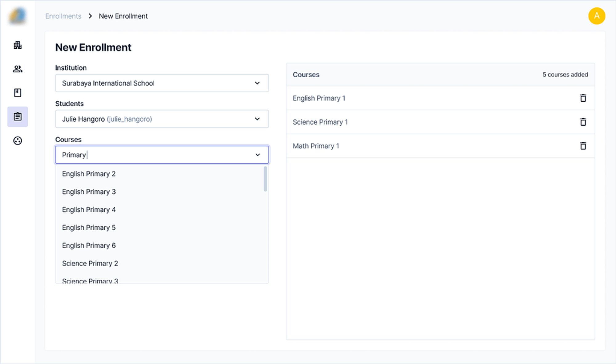Click the app logo in the sidebar

point(18,16)
